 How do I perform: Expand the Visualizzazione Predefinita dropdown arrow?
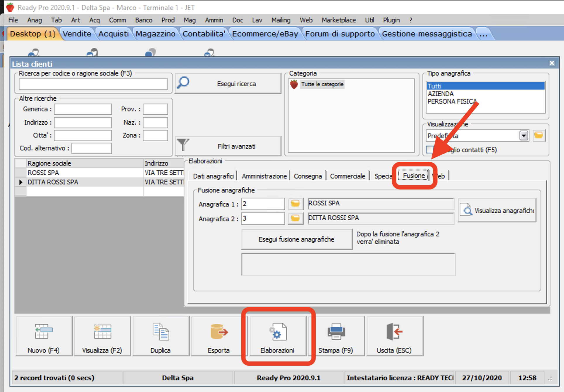523,136
